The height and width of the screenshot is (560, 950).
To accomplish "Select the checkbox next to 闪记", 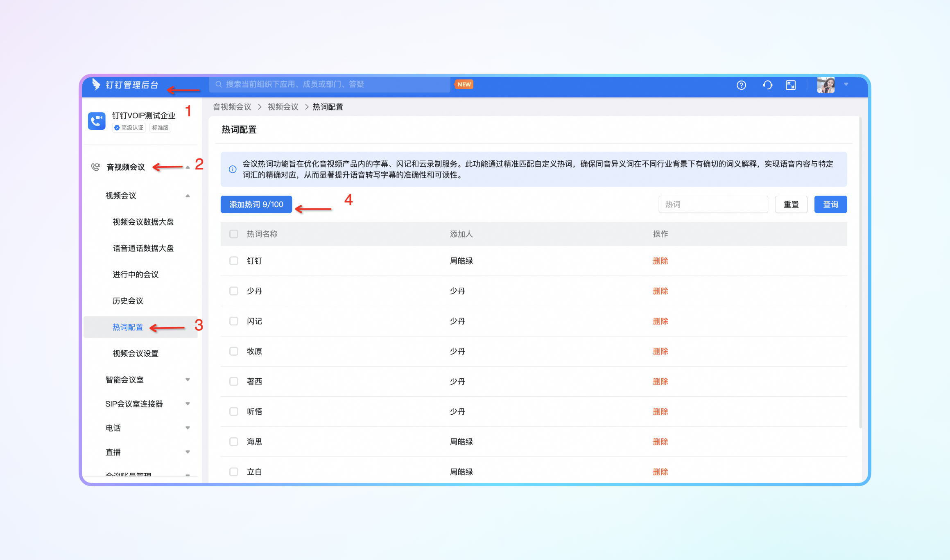I will coord(234,321).
